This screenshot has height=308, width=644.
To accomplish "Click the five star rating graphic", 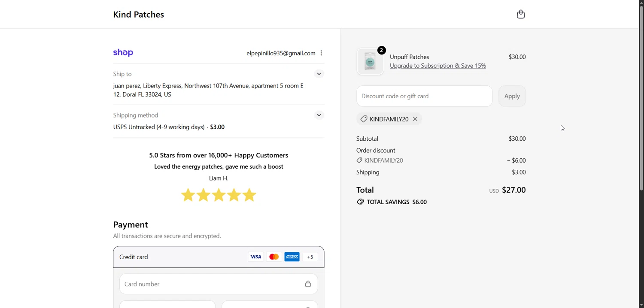I will pos(219,195).
